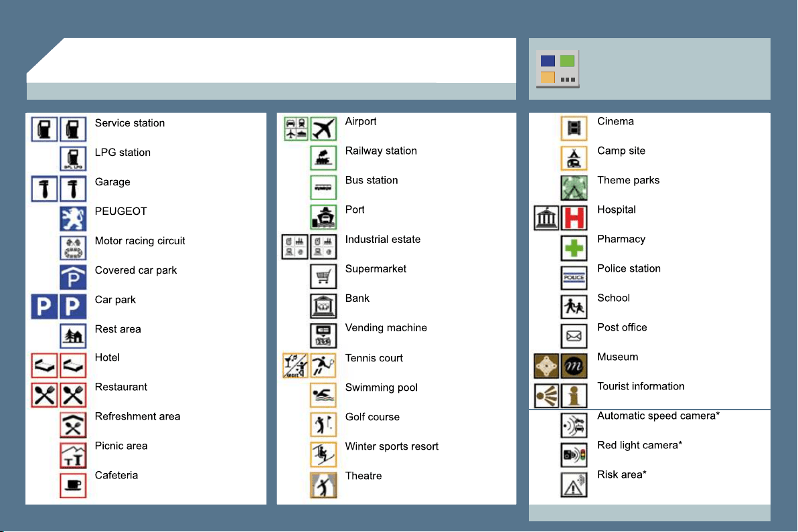
Task: Select the sports category icon beside Tennis court
Action: 296,365
